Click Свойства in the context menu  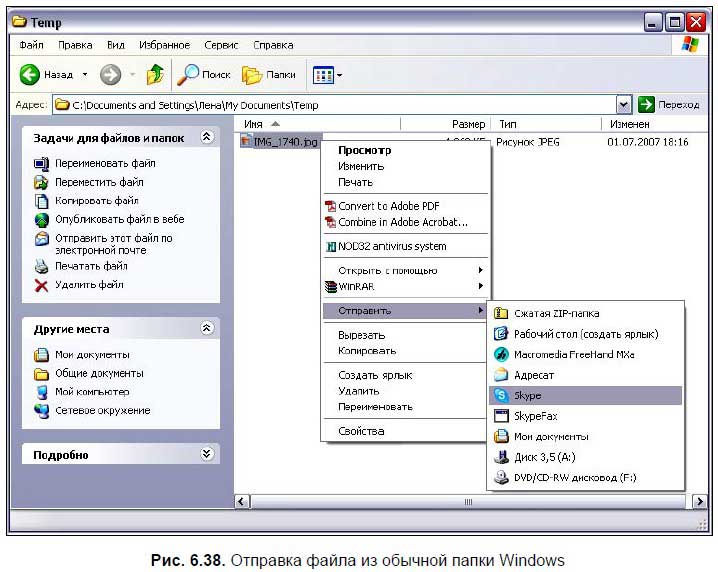360,431
